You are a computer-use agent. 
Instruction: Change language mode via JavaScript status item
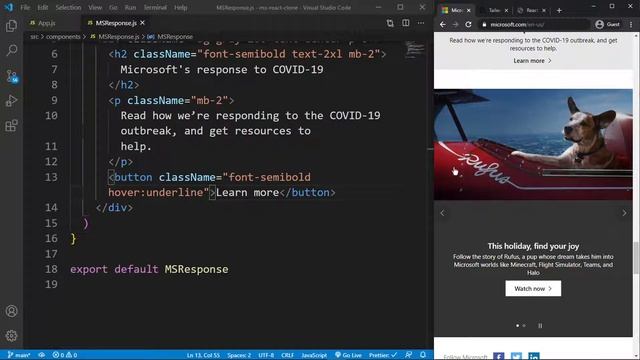click(x=314, y=355)
